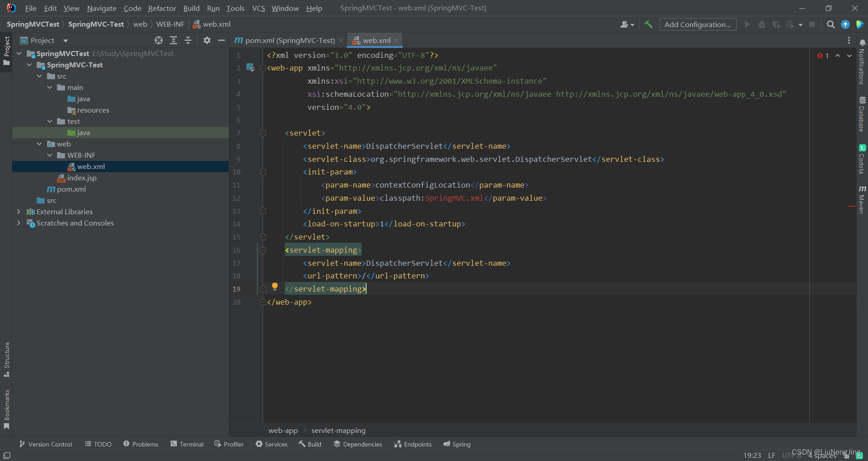This screenshot has width=868, height=461.
Task: Click the 19:23 cursor position indicator
Action: (x=752, y=455)
